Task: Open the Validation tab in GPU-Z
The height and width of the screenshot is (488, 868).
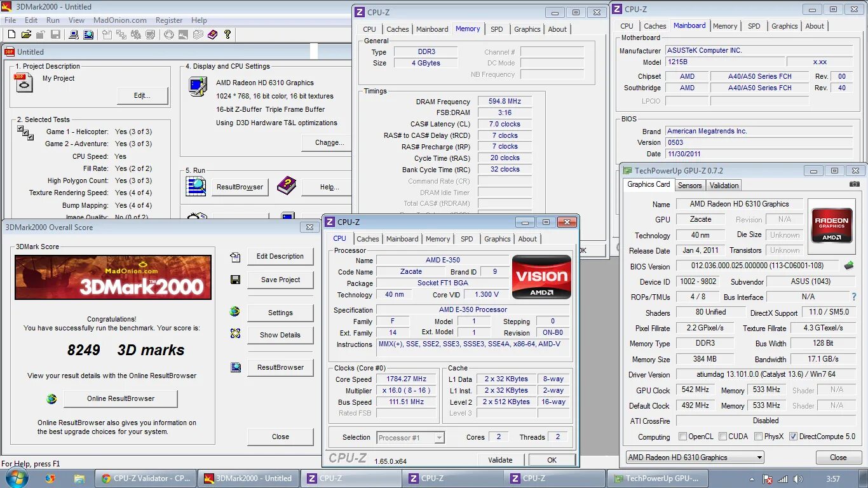Action: 724,186
